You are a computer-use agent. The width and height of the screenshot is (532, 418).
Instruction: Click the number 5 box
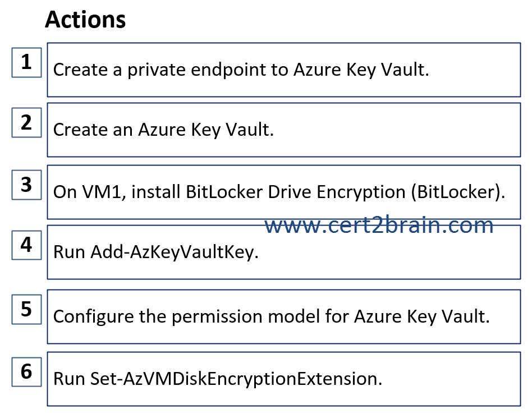pyautogui.click(x=26, y=310)
